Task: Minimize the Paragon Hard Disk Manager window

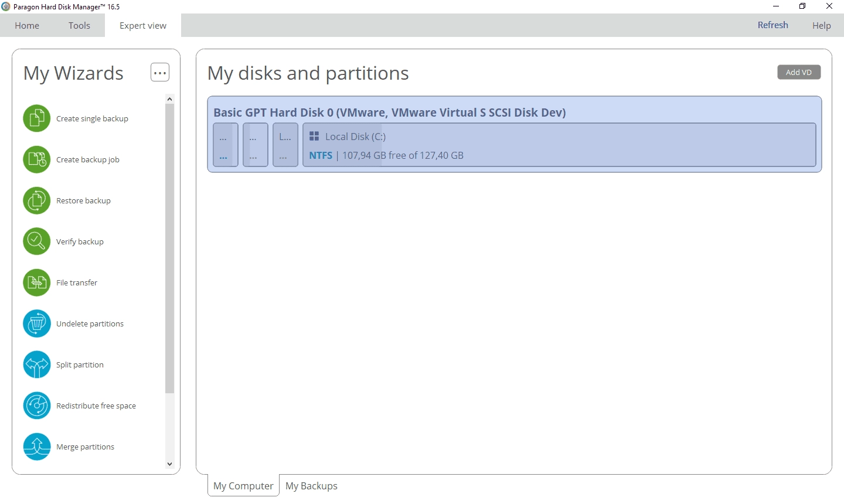Action: click(x=776, y=6)
